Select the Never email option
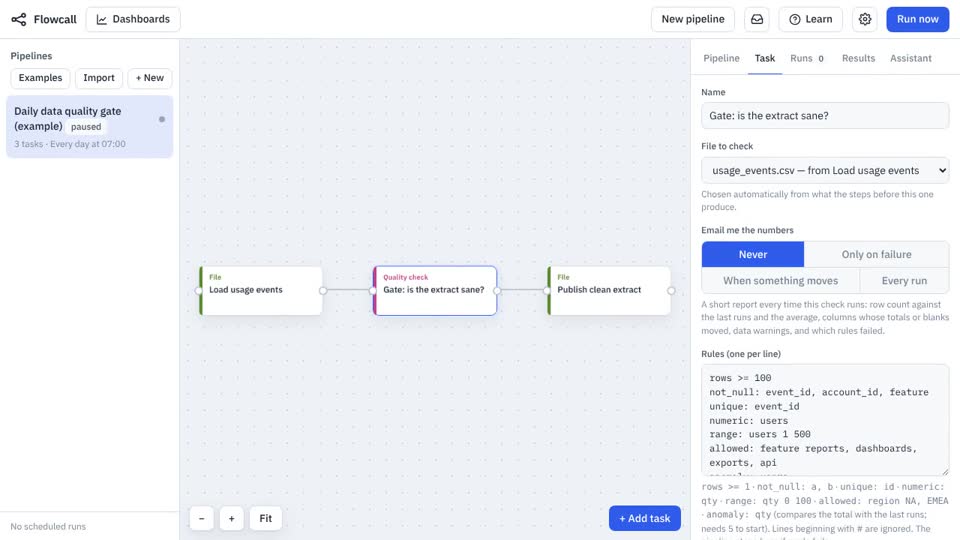 (752, 254)
